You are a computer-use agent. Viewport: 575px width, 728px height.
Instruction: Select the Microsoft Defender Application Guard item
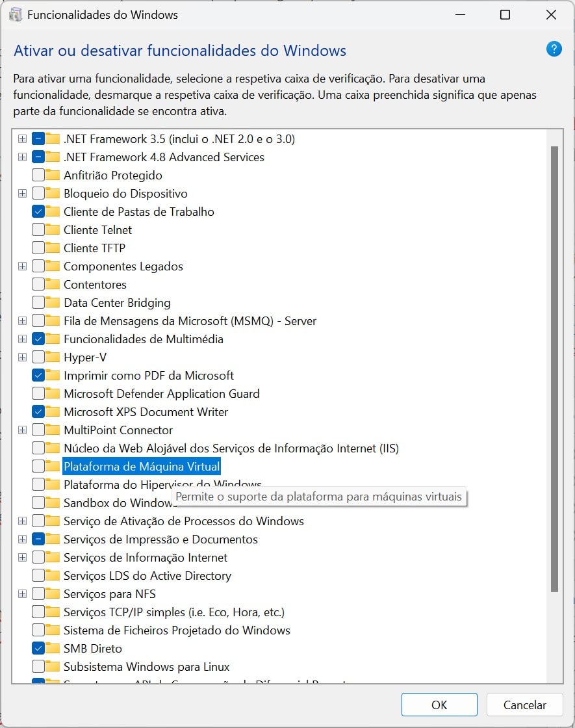[161, 394]
